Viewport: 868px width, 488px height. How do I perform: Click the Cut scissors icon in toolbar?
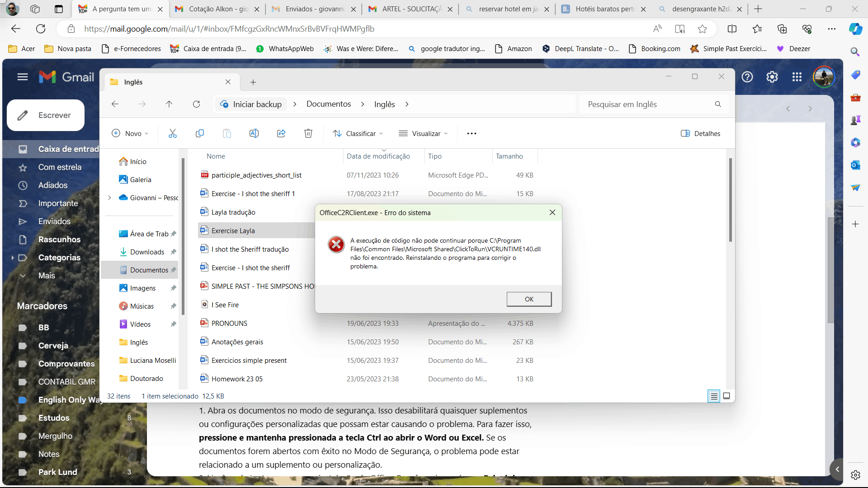click(x=172, y=133)
